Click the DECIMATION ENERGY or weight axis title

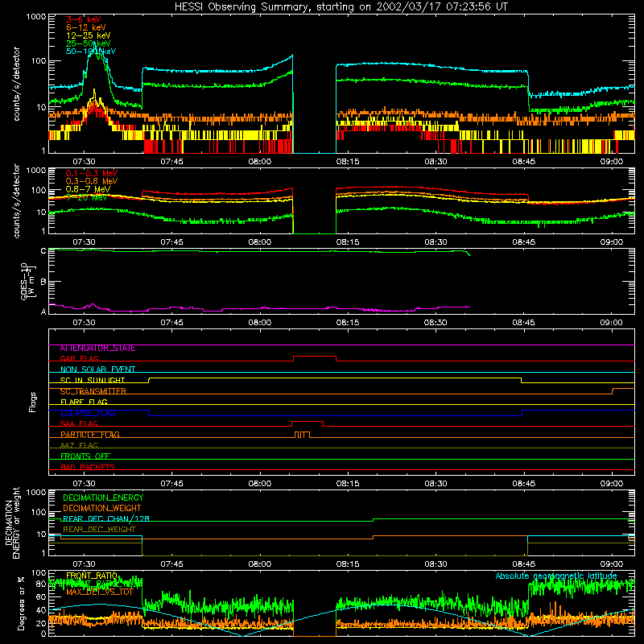(12, 522)
